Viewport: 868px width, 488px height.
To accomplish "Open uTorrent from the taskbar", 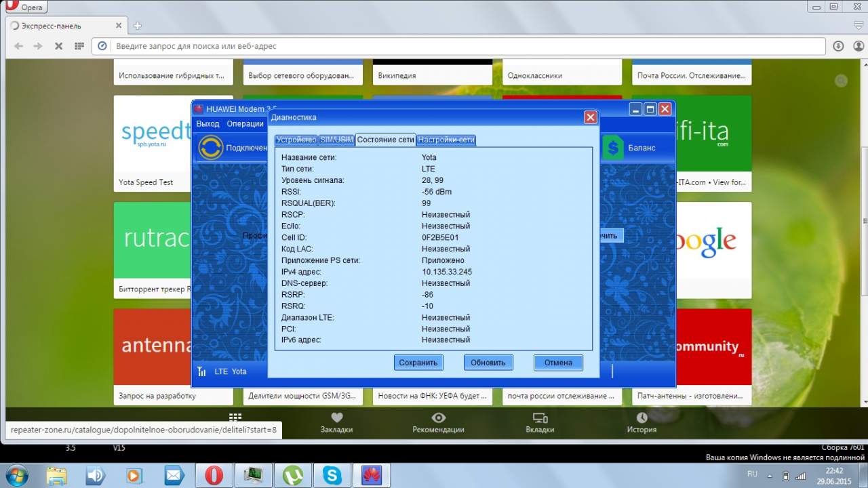I will (x=293, y=475).
